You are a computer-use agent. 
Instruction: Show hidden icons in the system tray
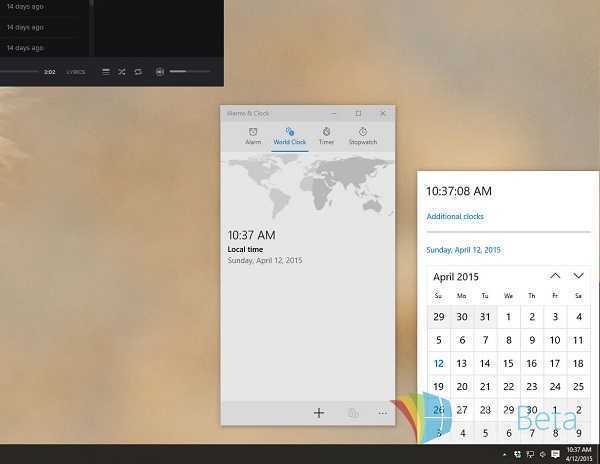click(504, 454)
